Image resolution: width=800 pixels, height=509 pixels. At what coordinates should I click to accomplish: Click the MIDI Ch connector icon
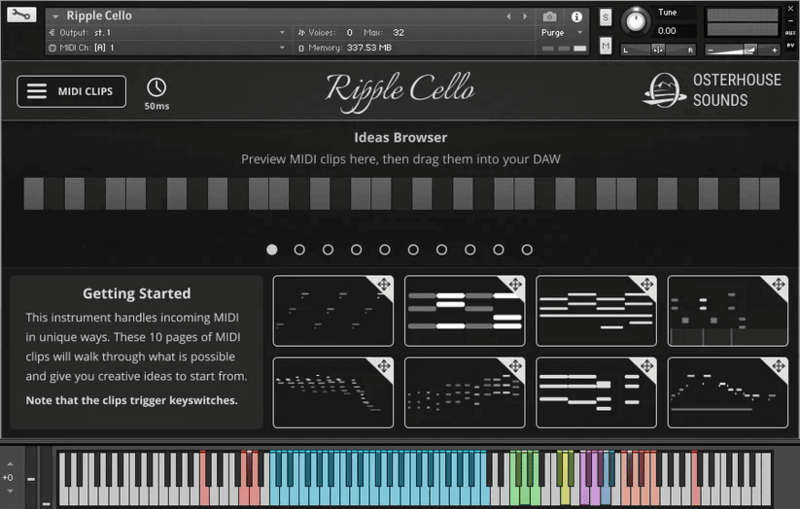click(52, 48)
